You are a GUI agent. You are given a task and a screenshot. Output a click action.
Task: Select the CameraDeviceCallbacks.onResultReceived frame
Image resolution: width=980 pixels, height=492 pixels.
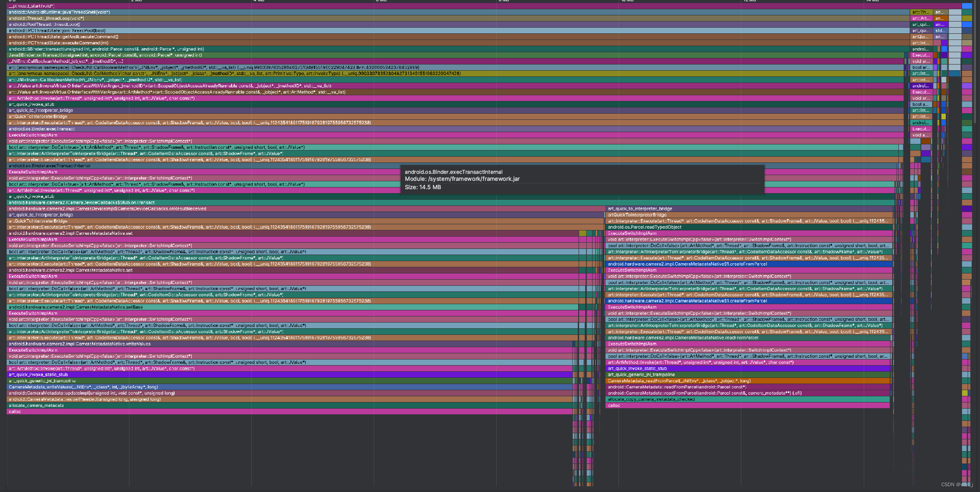[x=306, y=209]
